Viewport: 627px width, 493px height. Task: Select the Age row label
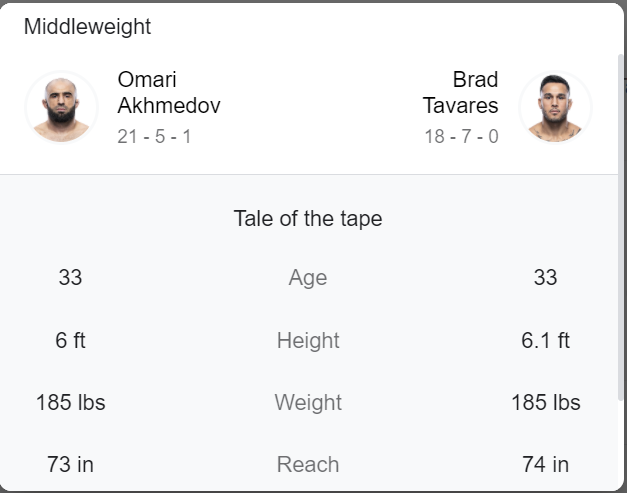coord(308,277)
